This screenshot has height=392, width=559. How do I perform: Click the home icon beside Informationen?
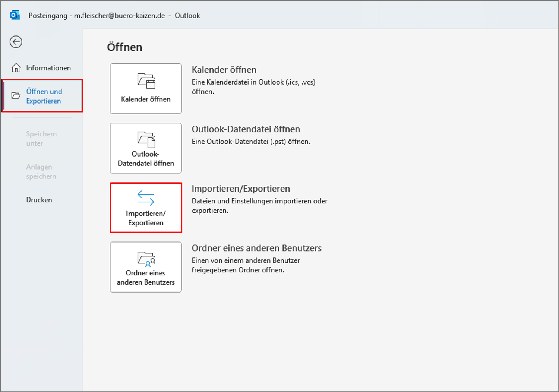[16, 68]
